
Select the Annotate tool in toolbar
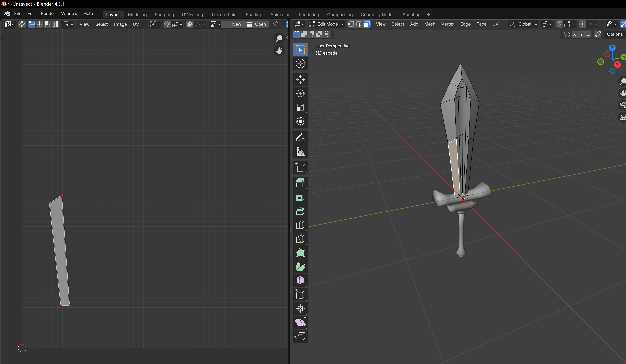[x=300, y=137]
